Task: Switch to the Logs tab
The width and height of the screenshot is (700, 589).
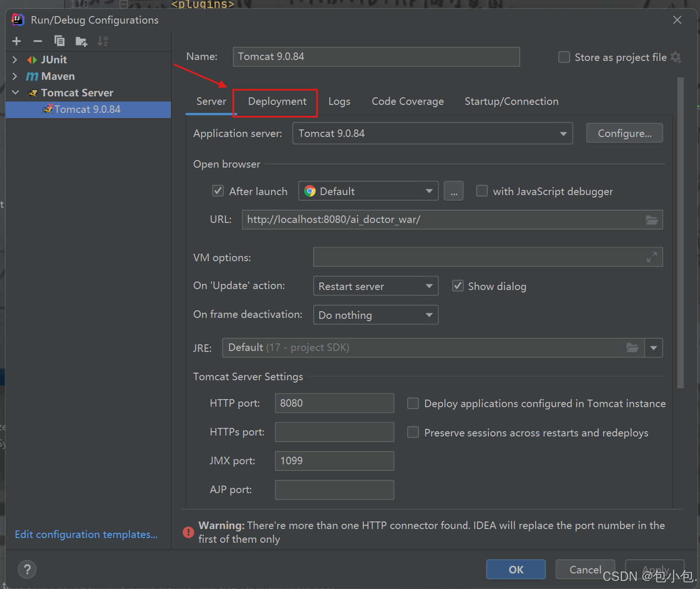Action: point(340,102)
